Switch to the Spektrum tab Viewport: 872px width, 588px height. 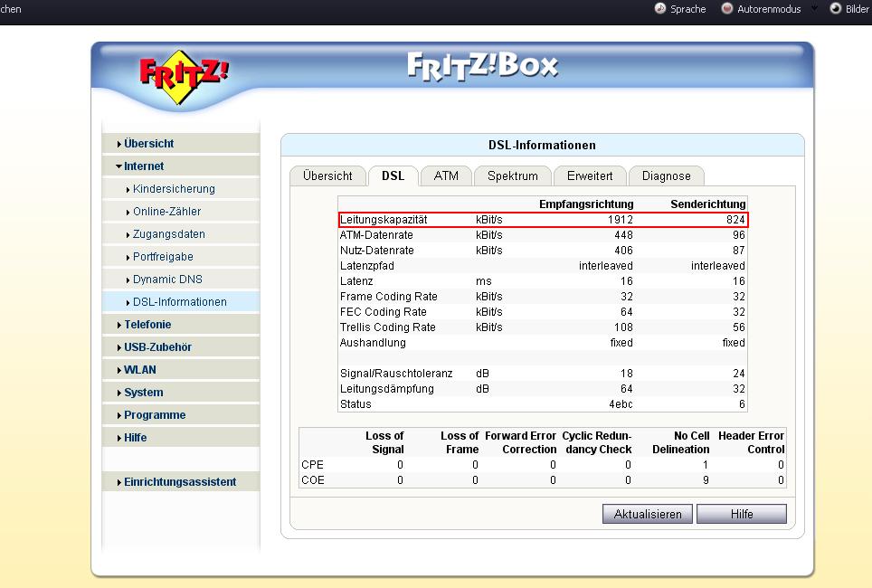click(x=512, y=175)
